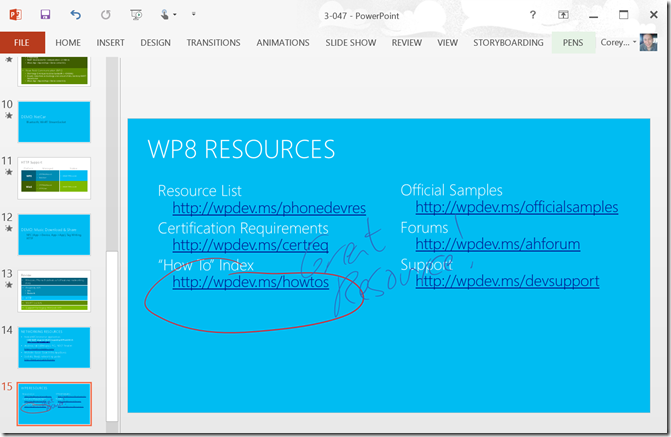Select slide 15 thumbnail
This screenshot has width=671, height=437.
[x=54, y=404]
